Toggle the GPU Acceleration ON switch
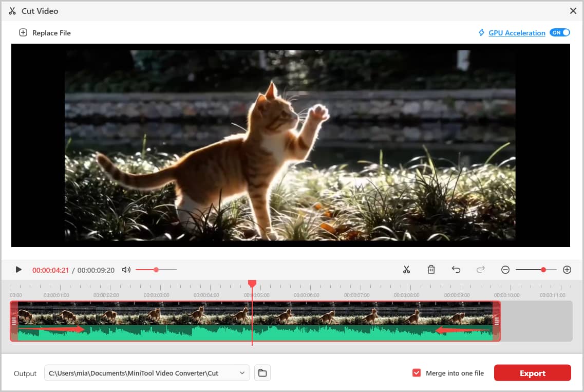 [560, 32]
